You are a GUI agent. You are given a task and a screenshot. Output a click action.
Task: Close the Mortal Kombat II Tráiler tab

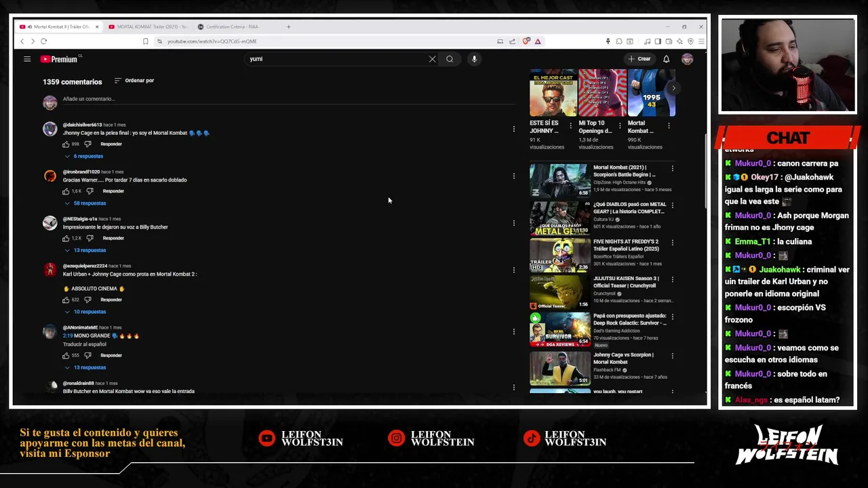click(96, 26)
